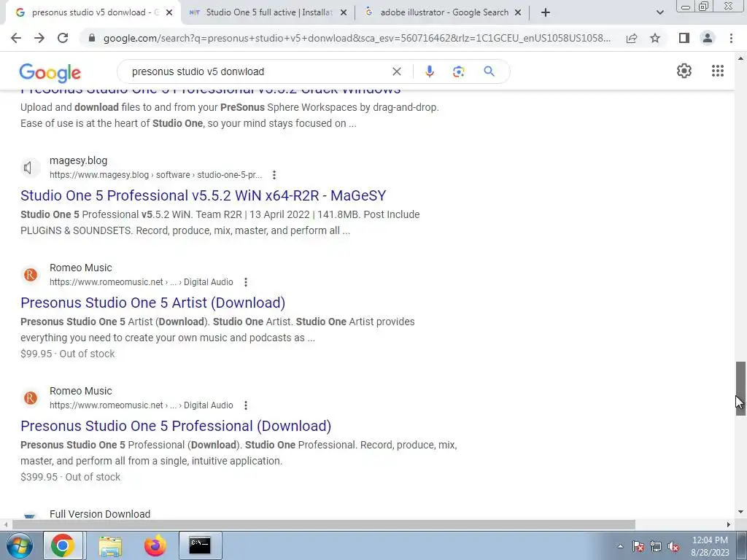Search by image with Google Lens
The image size is (747, 560).
tap(458, 71)
